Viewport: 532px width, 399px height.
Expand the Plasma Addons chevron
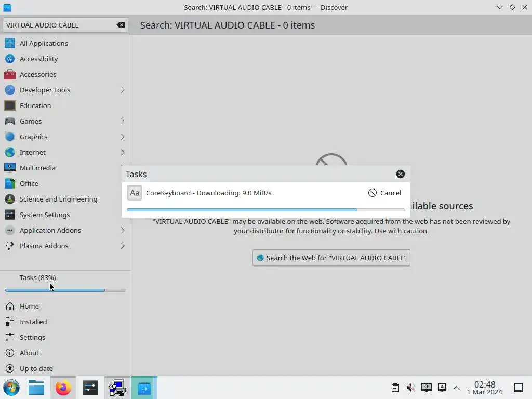(x=123, y=246)
